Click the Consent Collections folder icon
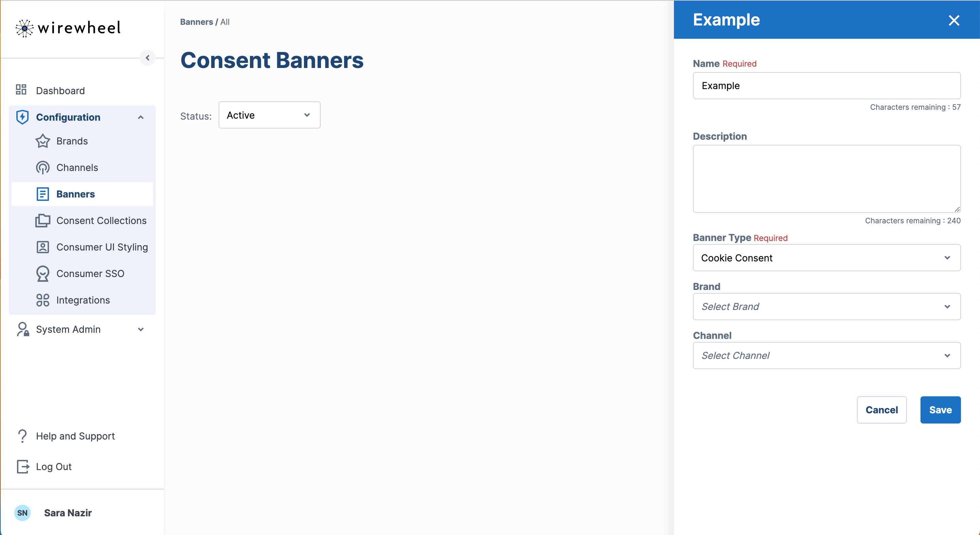This screenshot has height=535, width=980. [43, 221]
